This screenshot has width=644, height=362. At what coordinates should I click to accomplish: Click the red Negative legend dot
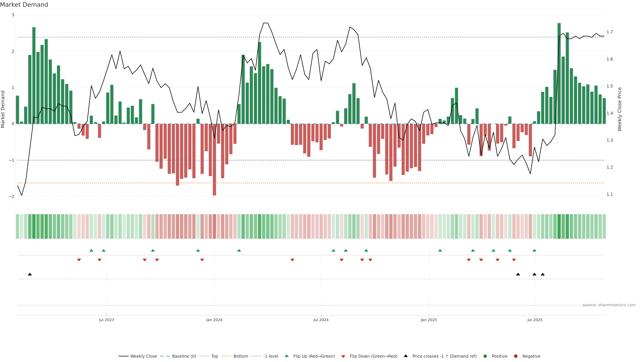click(516, 356)
